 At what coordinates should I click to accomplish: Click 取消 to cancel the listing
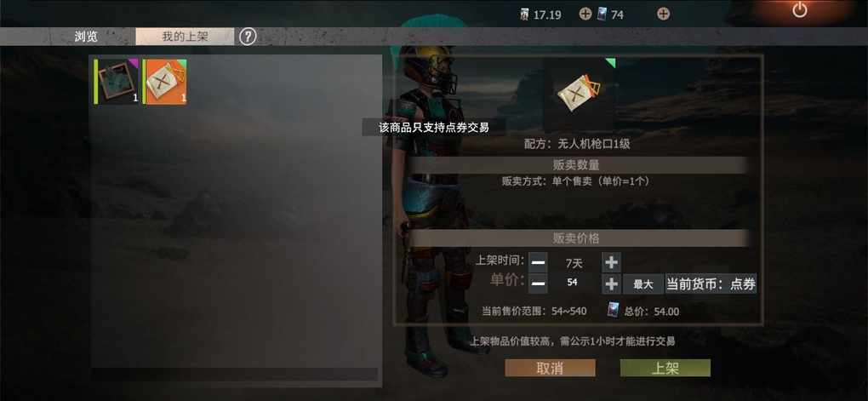tap(550, 369)
